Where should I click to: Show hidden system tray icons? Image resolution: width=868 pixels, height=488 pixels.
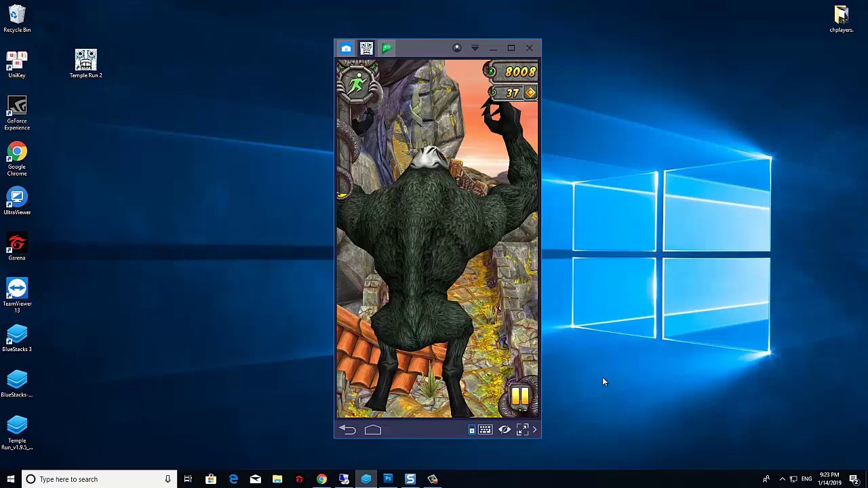(x=782, y=479)
